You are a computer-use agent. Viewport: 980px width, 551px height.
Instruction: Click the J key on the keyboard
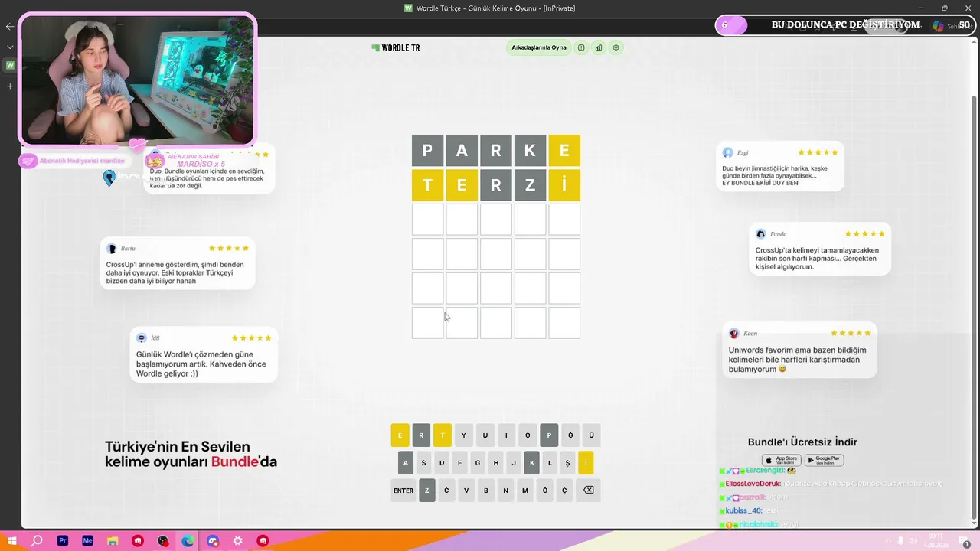(x=514, y=463)
